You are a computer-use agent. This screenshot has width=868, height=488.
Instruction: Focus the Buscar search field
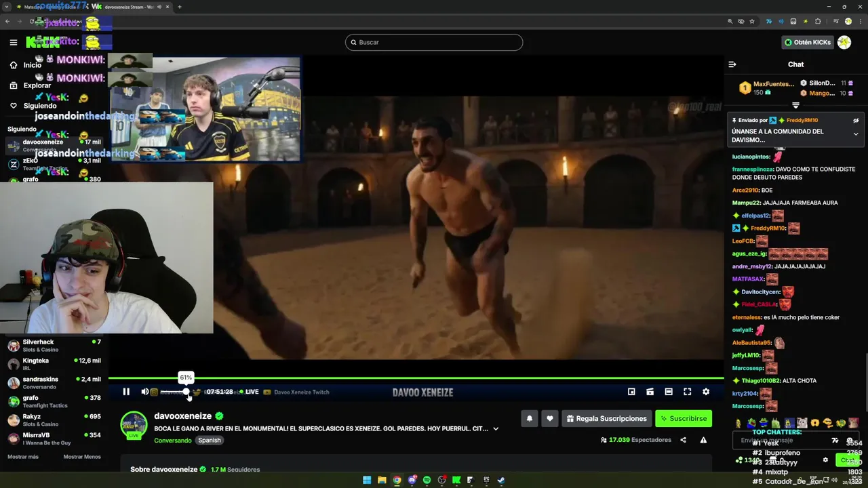pos(434,42)
